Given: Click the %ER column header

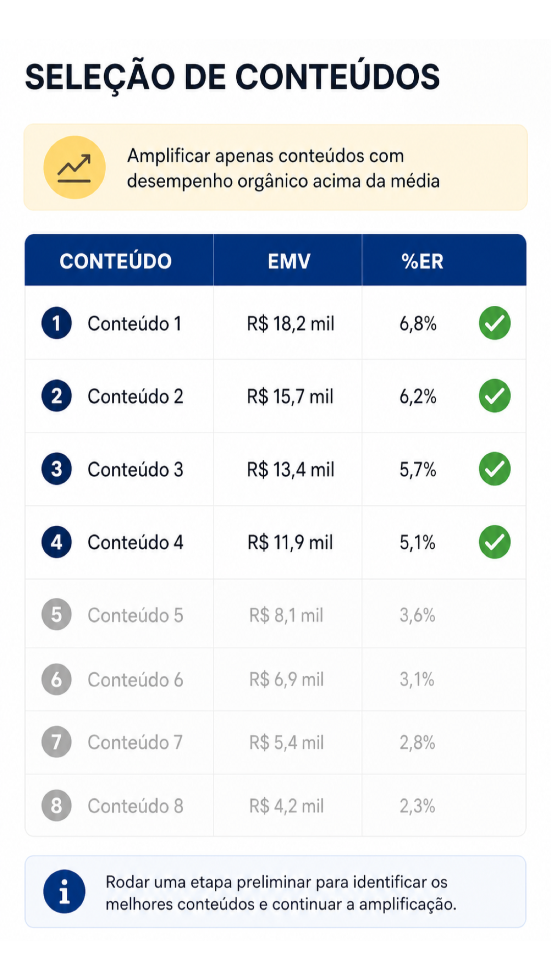Looking at the screenshot, I should (x=422, y=261).
